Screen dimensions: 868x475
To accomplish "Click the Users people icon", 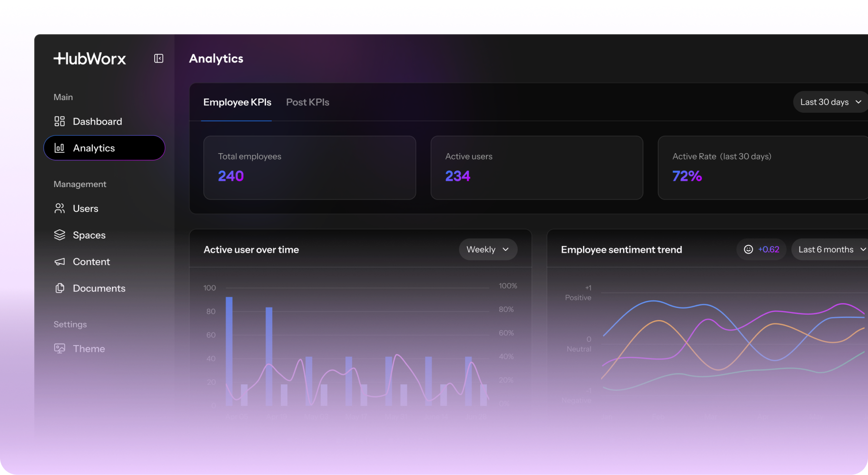I will coord(59,208).
